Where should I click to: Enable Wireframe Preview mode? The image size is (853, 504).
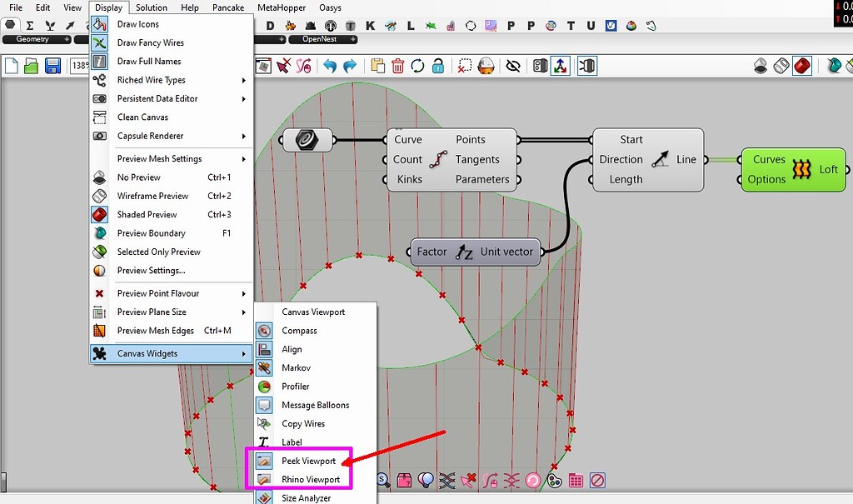(x=152, y=196)
